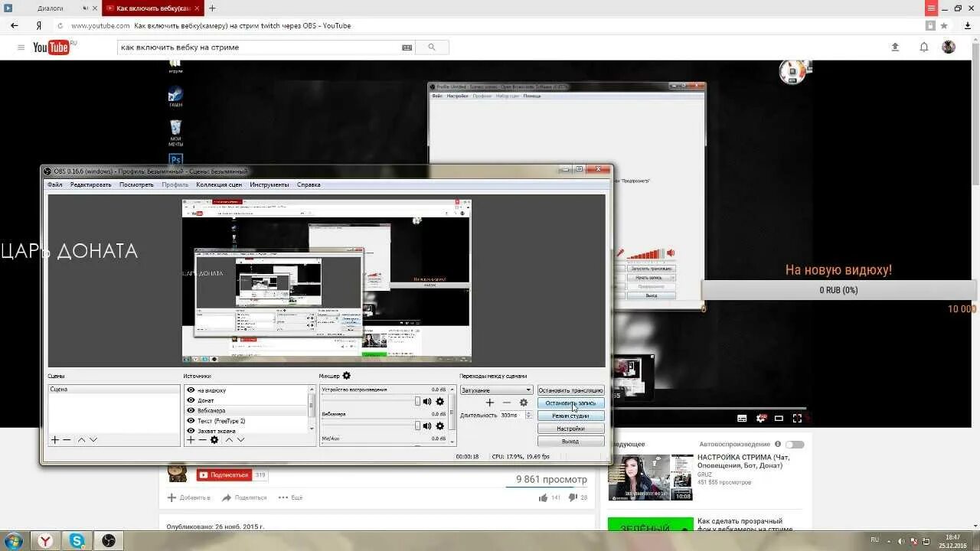
Task: Toggle visibility of 'Текст (FreeType 2)' source
Action: click(x=191, y=421)
